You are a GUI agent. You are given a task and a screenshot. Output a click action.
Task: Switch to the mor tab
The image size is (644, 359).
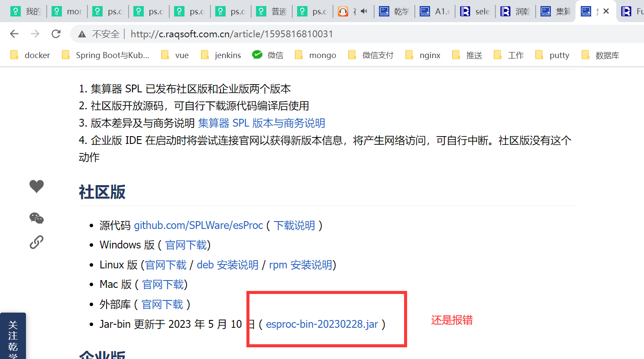pos(67,11)
